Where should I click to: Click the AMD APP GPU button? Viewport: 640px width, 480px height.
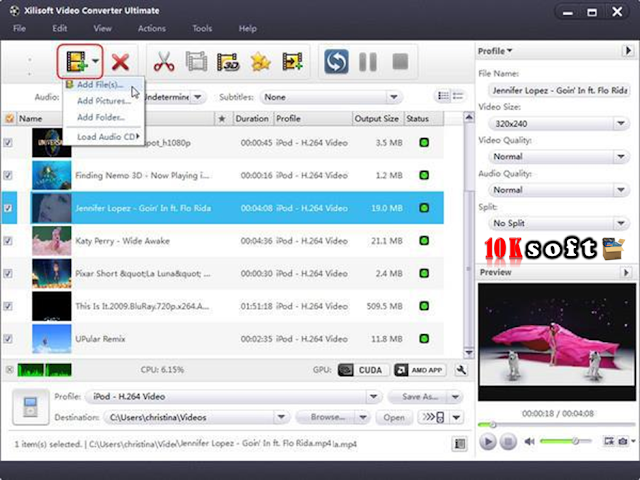click(x=420, y=370)
